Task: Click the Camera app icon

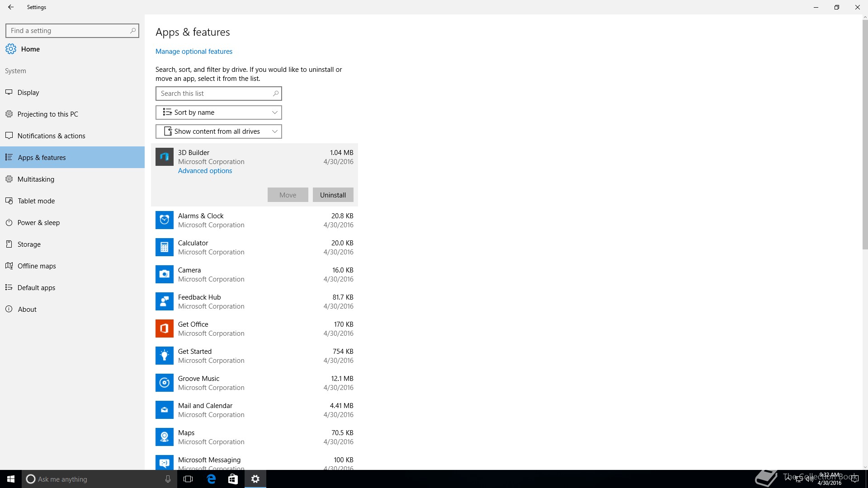Action: point(165,274)
